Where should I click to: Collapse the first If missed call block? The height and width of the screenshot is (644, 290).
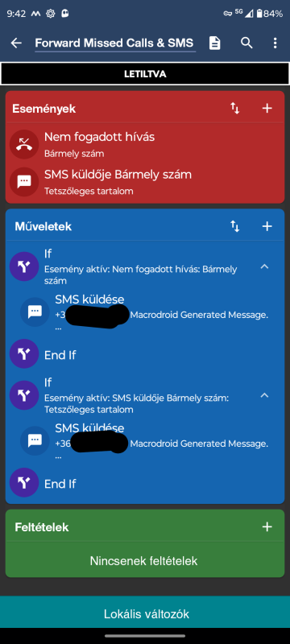(x=264, y=266)
